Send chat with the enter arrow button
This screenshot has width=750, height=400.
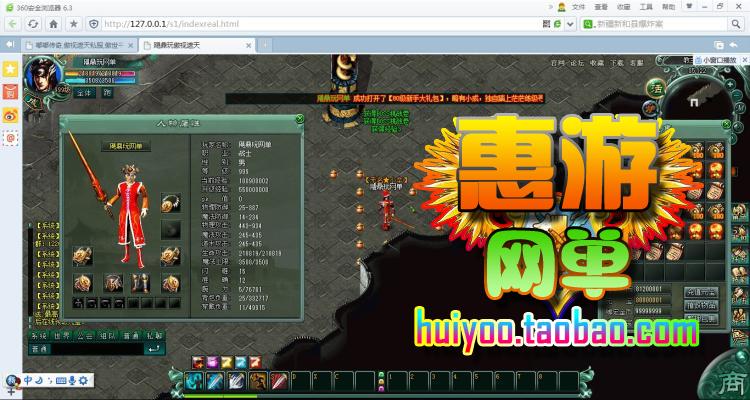tap(155, 349)
